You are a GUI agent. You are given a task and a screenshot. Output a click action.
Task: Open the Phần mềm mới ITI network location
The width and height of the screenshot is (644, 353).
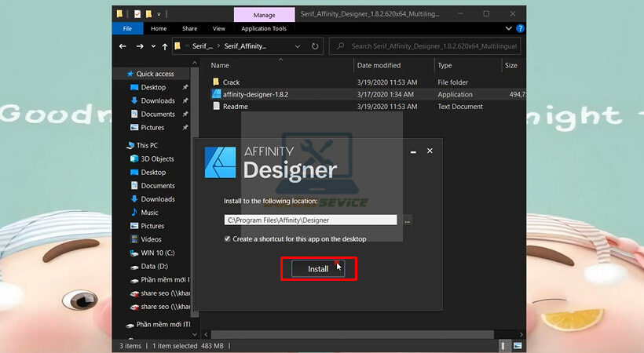[x=163, y=325]
